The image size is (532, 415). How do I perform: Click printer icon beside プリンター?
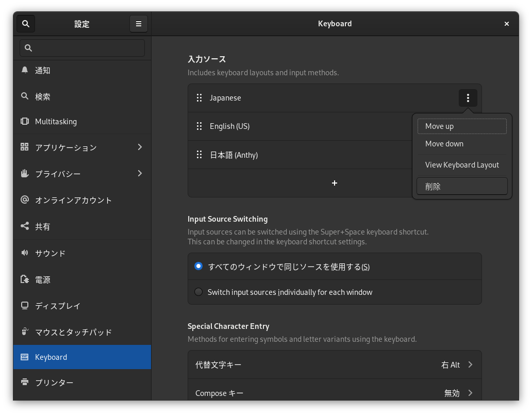pos(24,381)
